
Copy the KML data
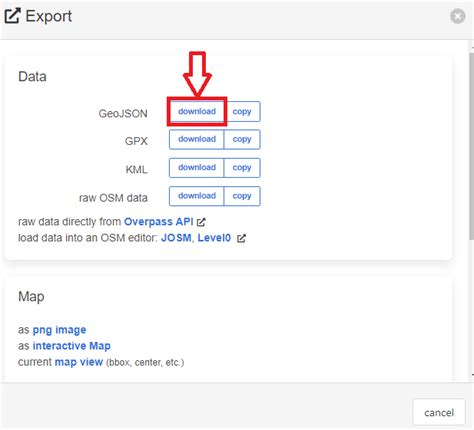pyautogui.click(x=242, y=168)
